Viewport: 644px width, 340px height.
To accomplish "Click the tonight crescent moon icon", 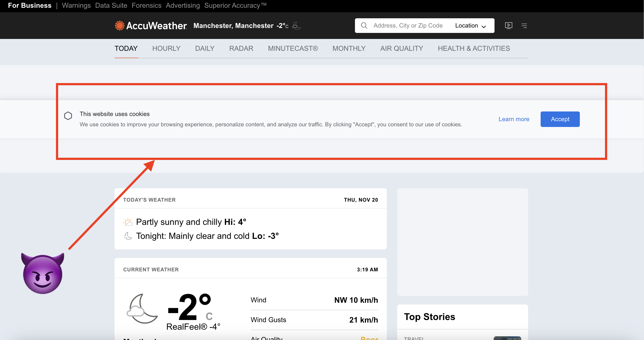I will [128, 236].
